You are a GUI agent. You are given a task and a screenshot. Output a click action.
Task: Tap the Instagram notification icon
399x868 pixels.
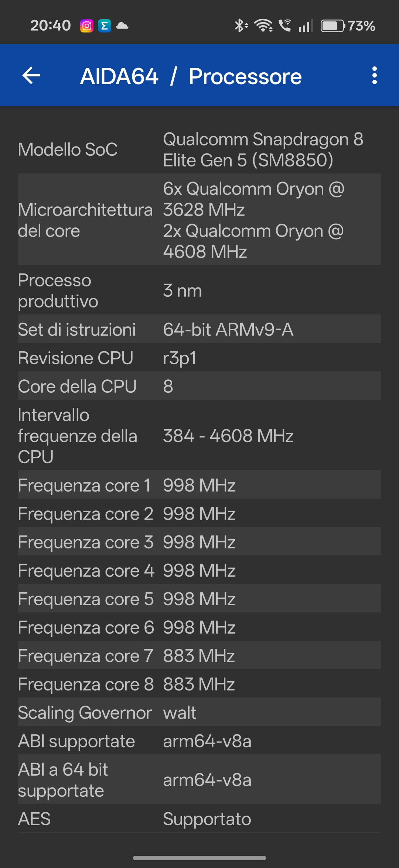87,26
